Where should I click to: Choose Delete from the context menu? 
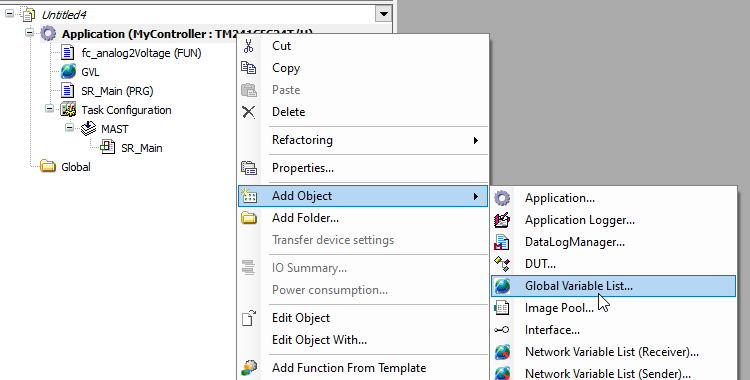click(363, 112)
